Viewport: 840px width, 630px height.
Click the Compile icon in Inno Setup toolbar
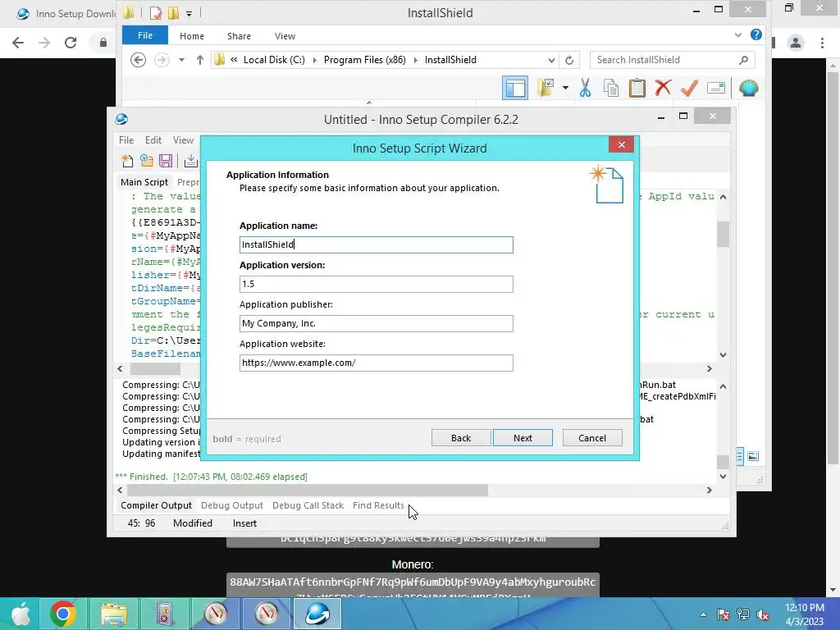coord(190,161)
